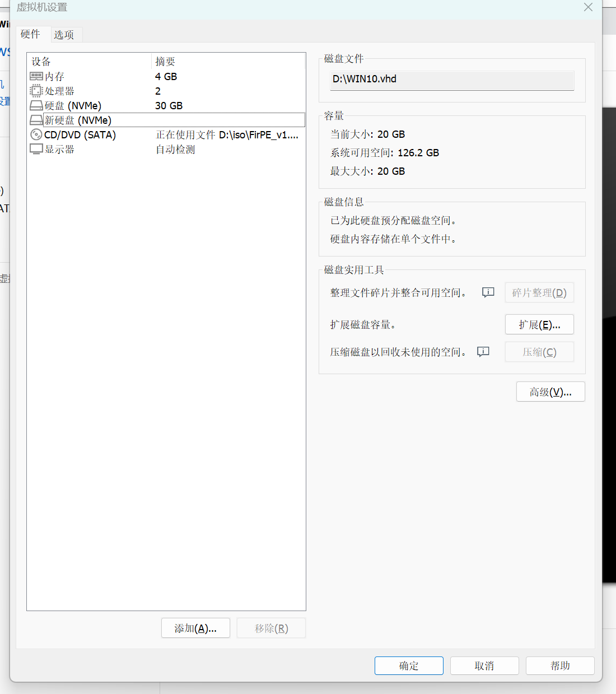Screen dimensions: 616x694
Task: Select the 新硬盘 (NVMe) row label
Action: click(78, 120)
